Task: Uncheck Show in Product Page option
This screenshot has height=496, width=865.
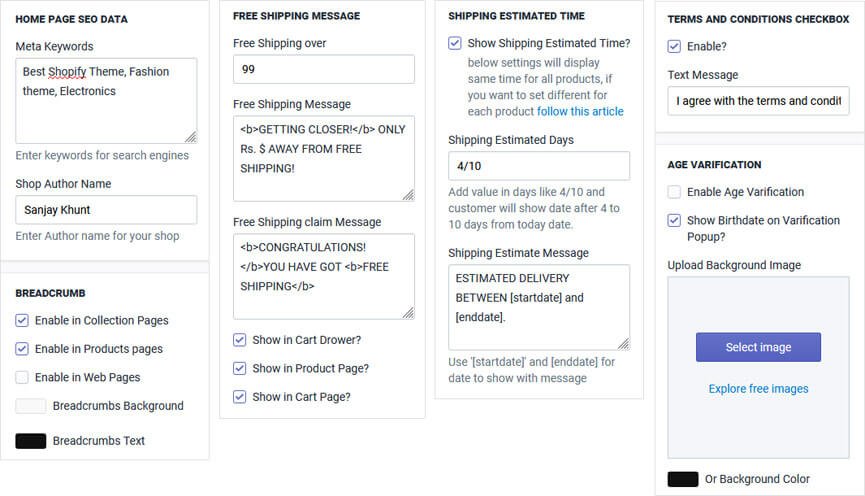Action: tap(240, 368)
